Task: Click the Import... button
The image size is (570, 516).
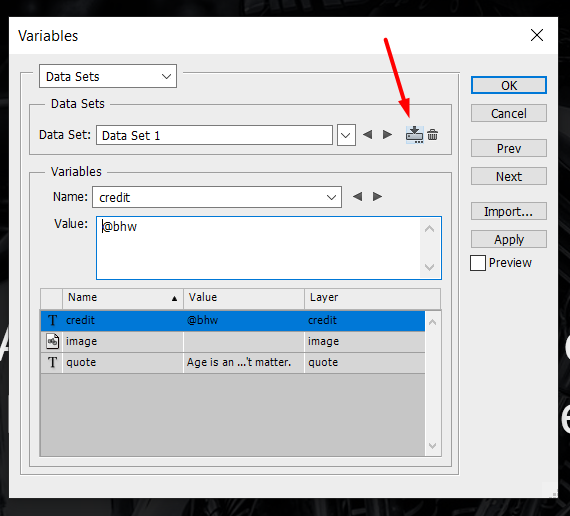Action: pyautogui.click(x=509, y=211)
